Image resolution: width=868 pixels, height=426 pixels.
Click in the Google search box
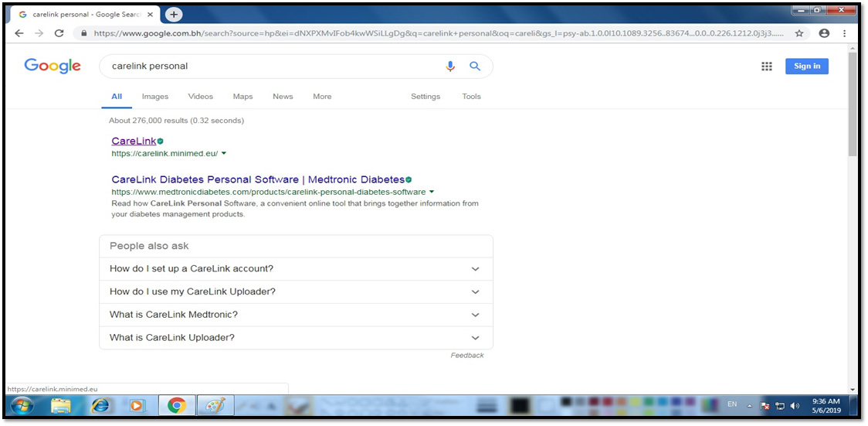270,66
